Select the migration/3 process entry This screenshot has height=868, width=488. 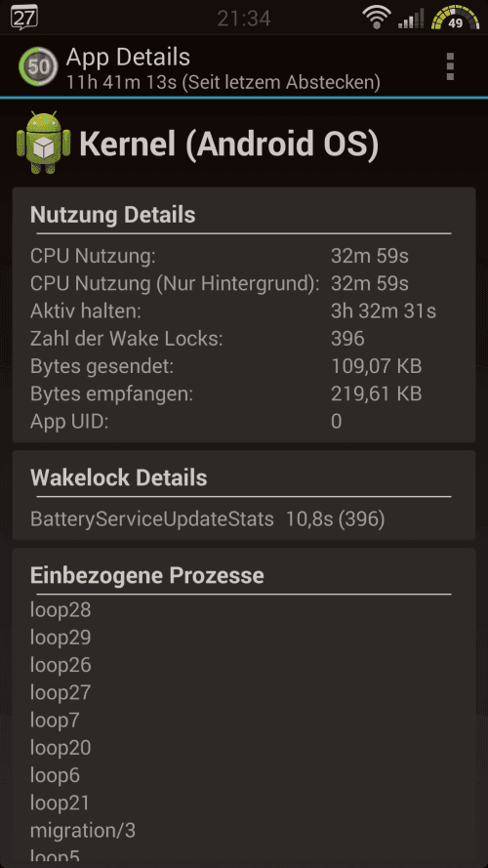[83, 830]
